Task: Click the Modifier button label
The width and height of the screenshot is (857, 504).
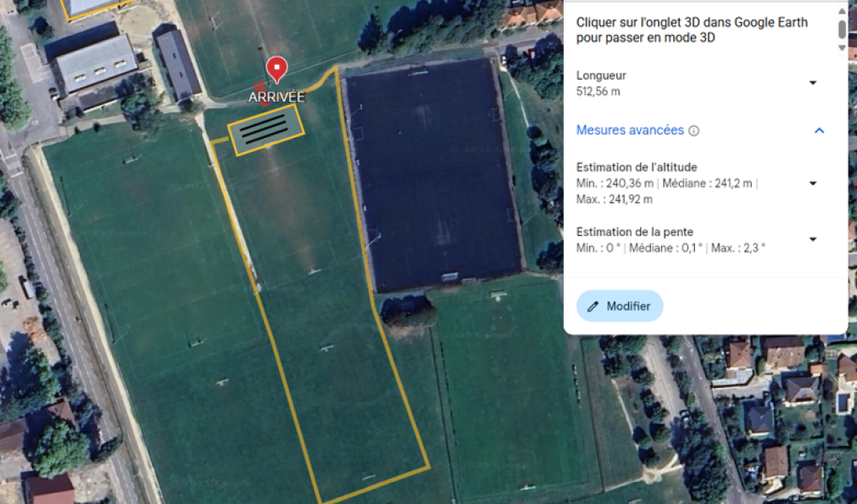Action: pyautogui.click(x=628, y=306)
